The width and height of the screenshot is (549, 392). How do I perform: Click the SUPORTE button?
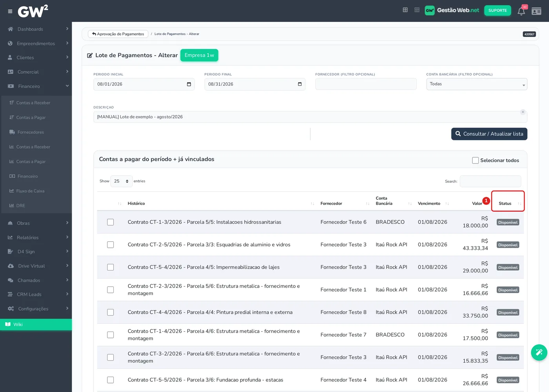click(x=497, y=11)
